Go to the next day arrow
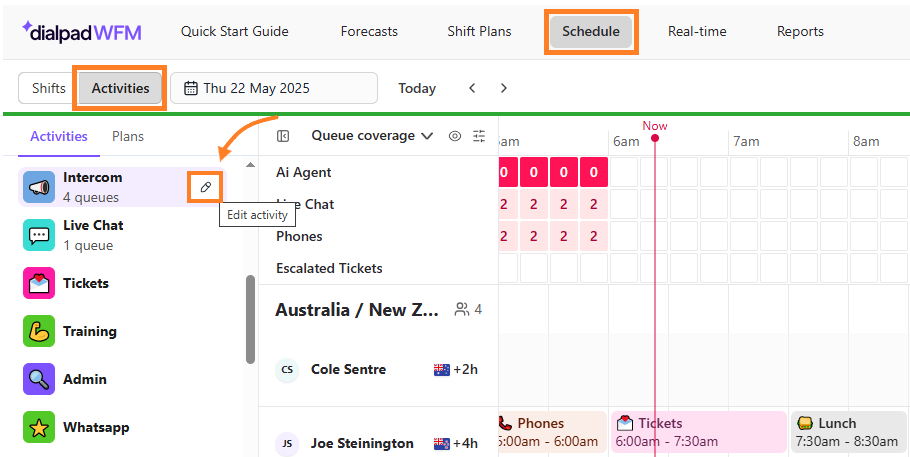Screen dimensions: 910x457 click(504, 88)
